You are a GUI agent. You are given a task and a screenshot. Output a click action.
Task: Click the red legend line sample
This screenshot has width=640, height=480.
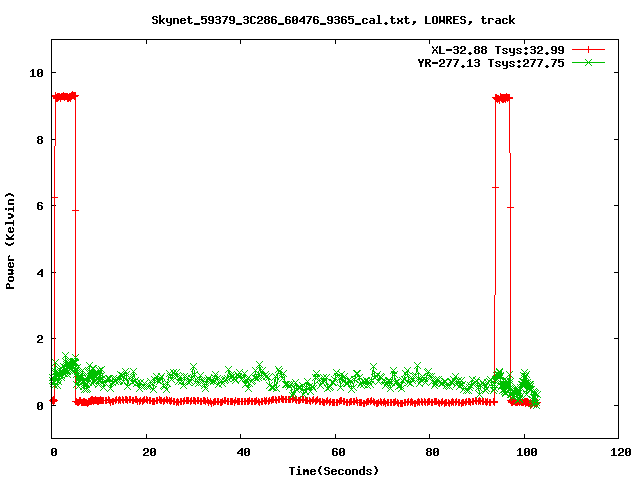click(588, 50)
